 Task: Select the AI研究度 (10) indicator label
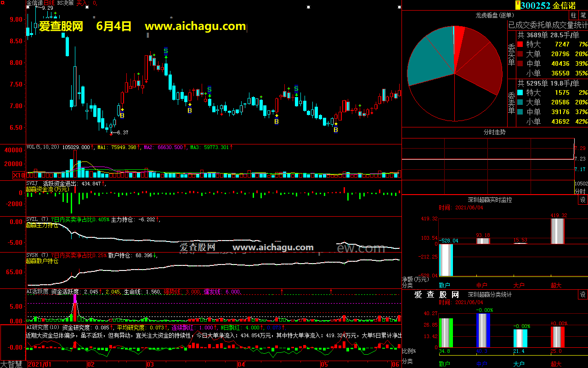point(43,328)
